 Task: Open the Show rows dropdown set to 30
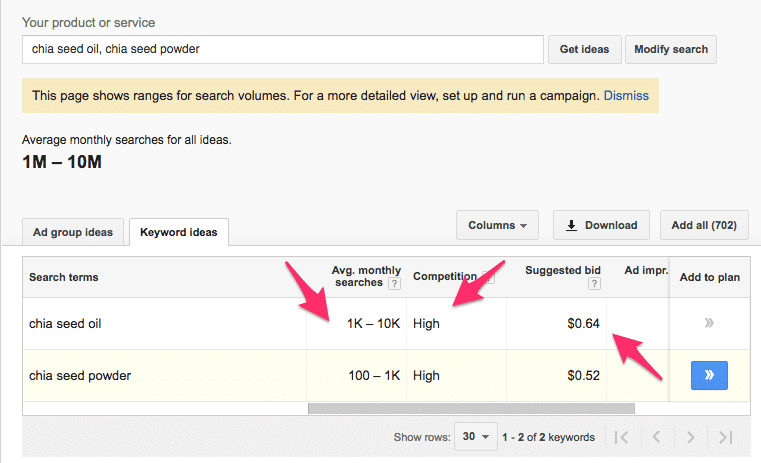[x=475, y=437]
